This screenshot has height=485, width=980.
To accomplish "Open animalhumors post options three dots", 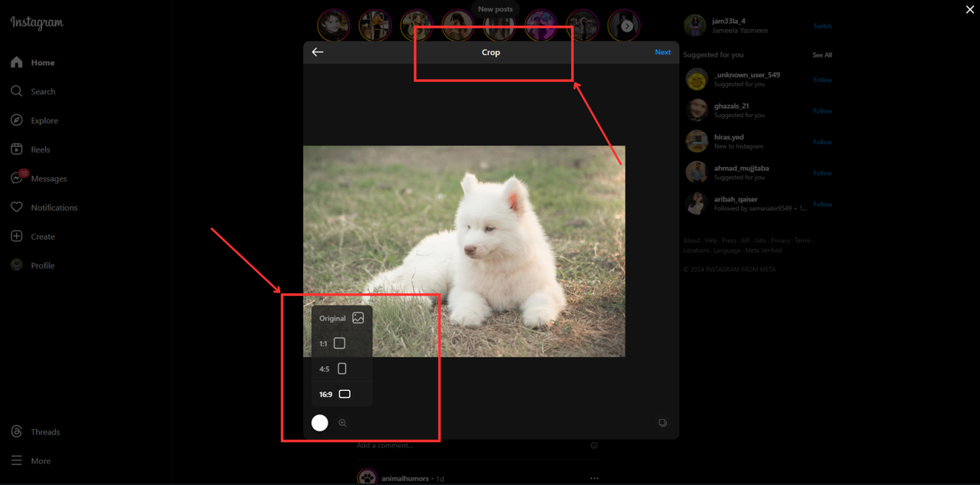I will coord(594,478).
